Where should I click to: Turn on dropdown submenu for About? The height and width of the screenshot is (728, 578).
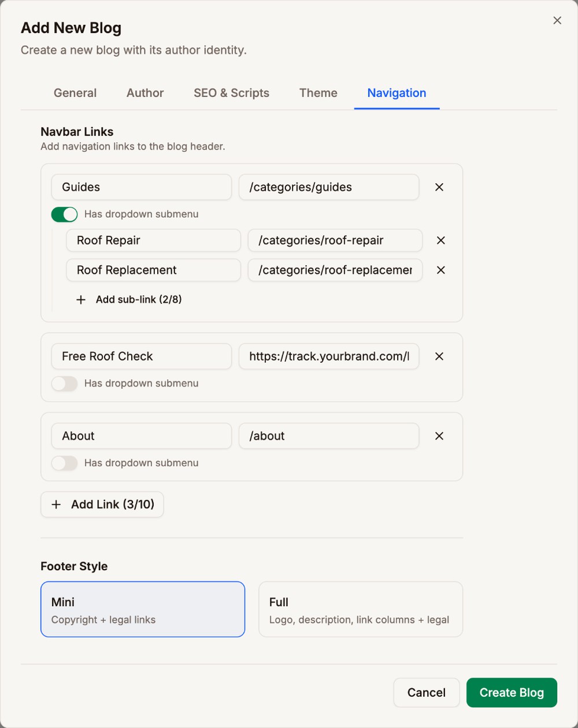[x=64, y=463]
